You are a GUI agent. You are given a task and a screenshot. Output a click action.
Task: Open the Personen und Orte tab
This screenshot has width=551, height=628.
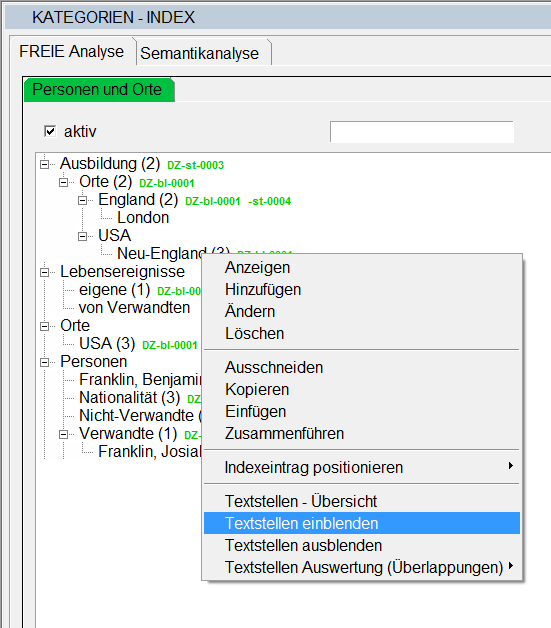[99, 90]
